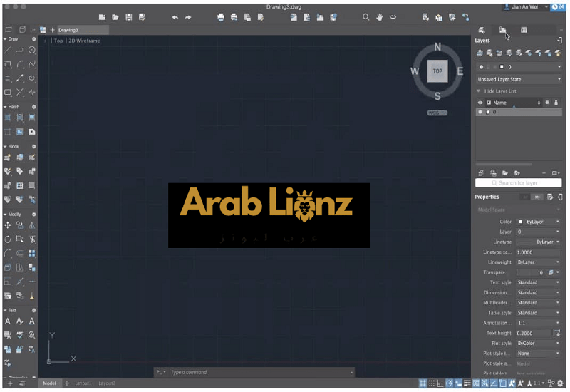Collapse the Hatch tool section
This screenshot has width=570, height=392.
(x=5, y=107)
